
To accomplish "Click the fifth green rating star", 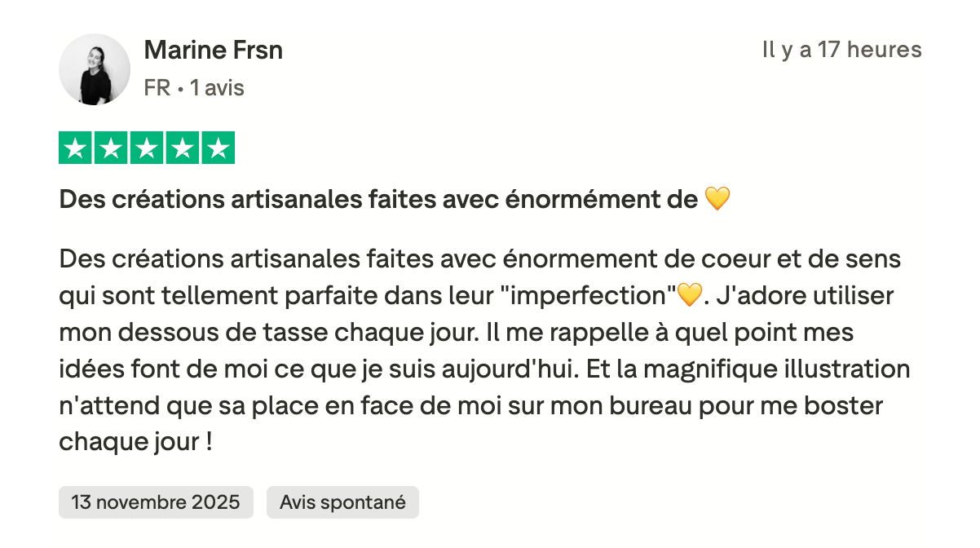I will click(x=217, y=148).
